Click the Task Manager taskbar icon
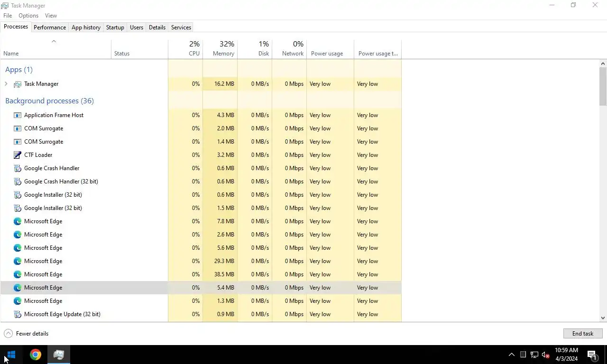Viewport: 607px width, 364px height. click(59, 355)
